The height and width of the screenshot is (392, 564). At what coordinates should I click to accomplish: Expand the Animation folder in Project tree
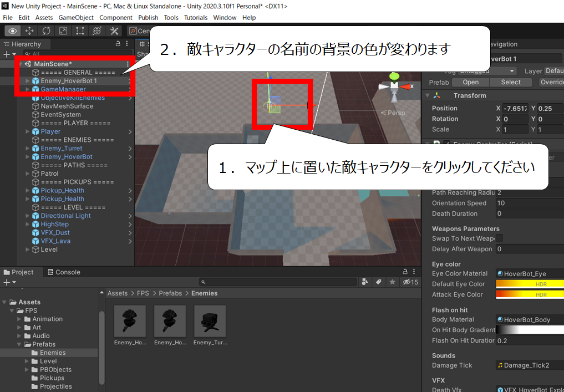tap(19, 319)
